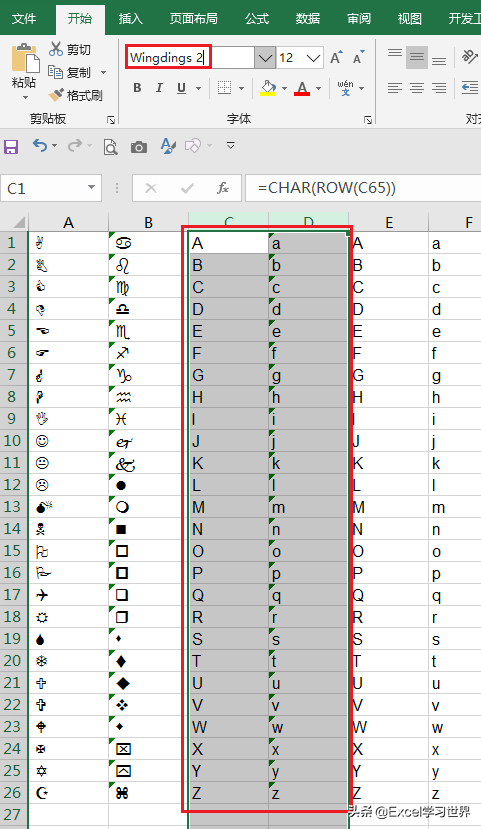Screen dimensions: 481x829
Task: Toggle Underline formatting
Action: (x=181, y=88)
